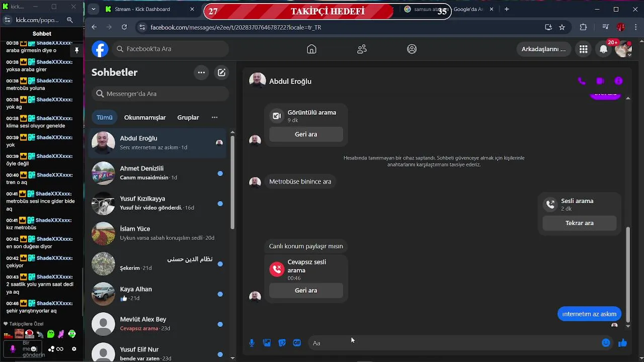Open the emoji picker in Kick chat
The image size is (644, 362).
[x=34, y=348]
